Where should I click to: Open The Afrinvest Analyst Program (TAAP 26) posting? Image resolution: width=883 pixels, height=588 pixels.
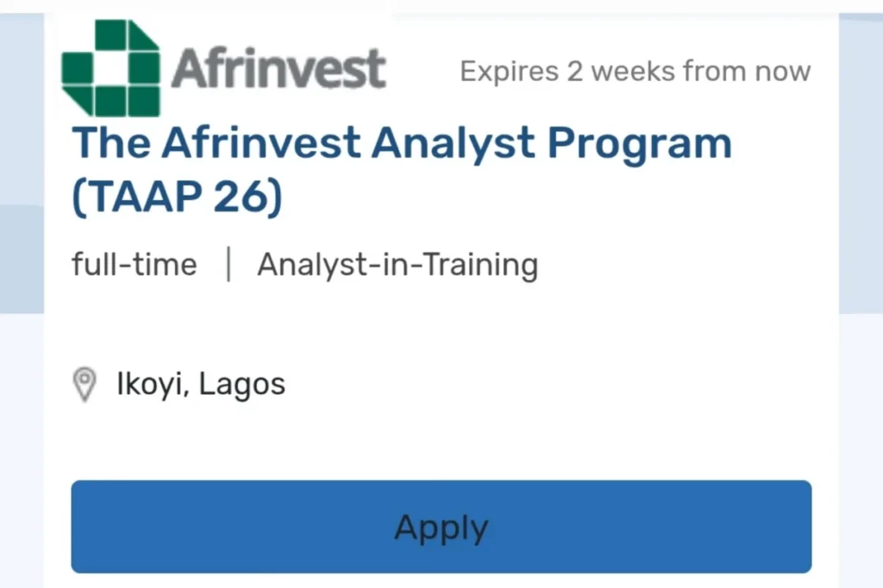401,168
